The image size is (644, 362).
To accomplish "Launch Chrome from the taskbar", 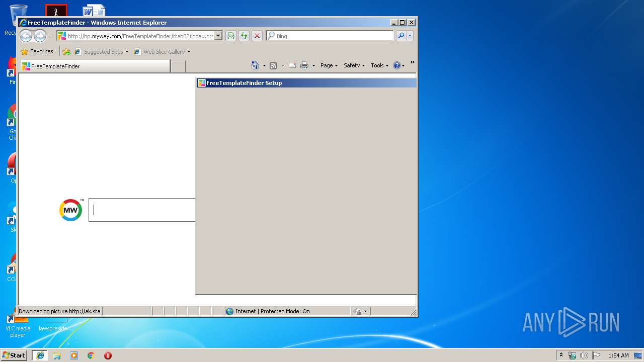I will [91, 355].
